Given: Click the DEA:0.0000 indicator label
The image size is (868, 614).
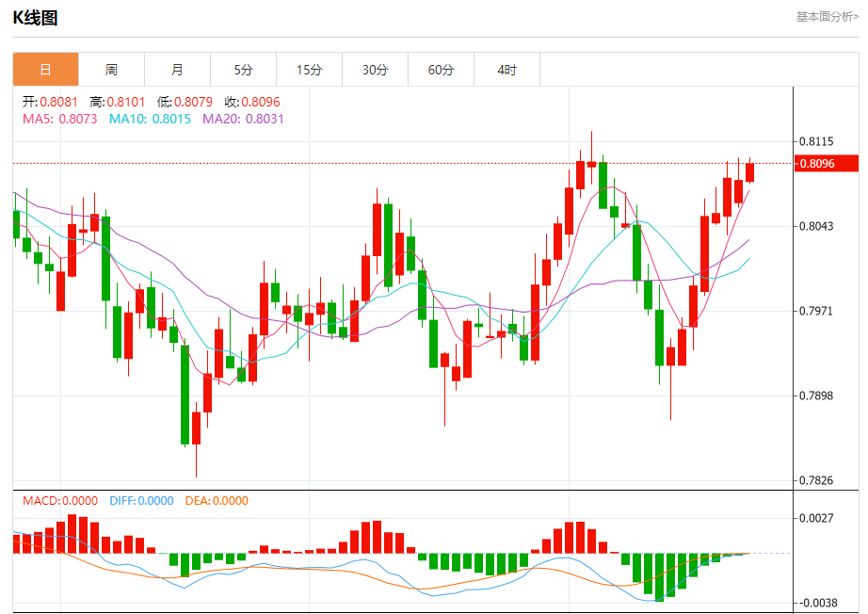Looking at the screenshot, I should click(217, 500).
